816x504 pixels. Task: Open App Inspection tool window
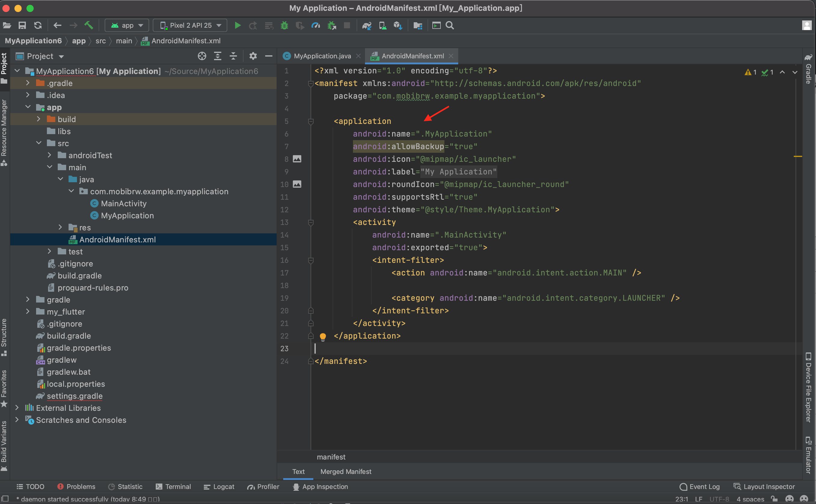[x=320, y=487]
